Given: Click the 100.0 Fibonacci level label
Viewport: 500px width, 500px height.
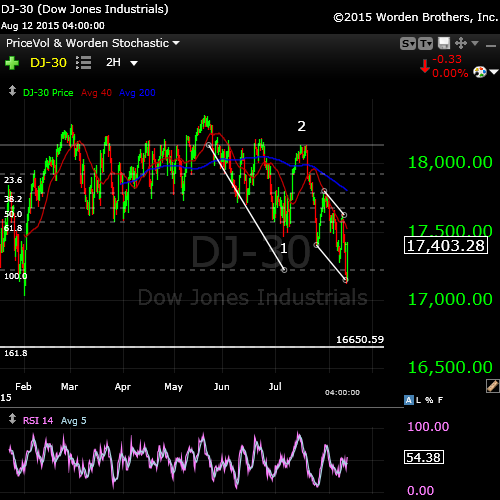Looking at the screenshot, I should click(16, 276).
